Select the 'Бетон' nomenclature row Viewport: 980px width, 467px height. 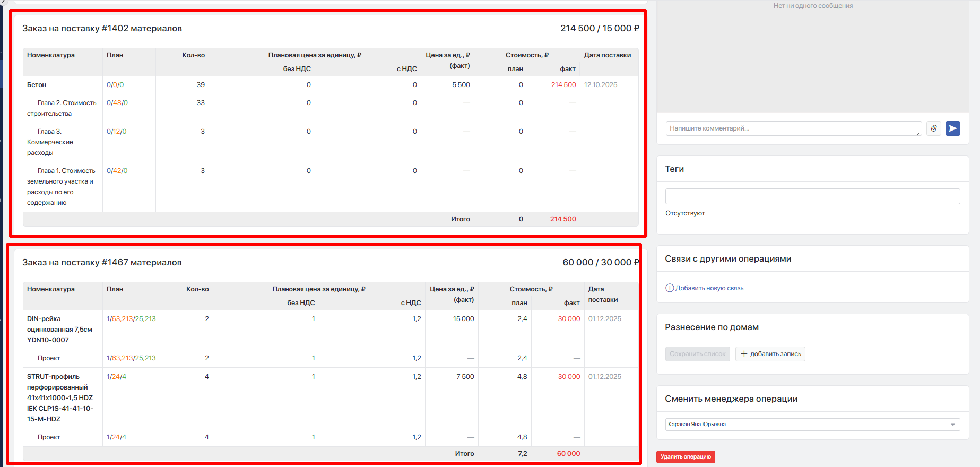click(37, 85)
